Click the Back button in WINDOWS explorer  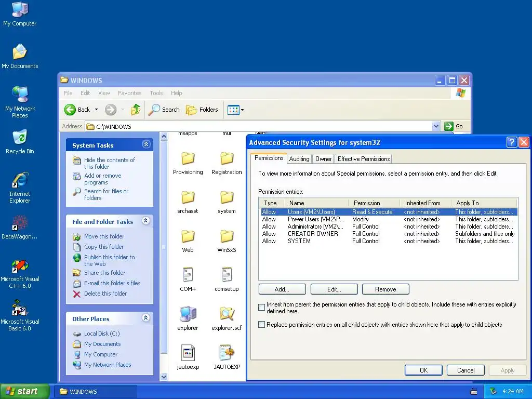point(77,110)
